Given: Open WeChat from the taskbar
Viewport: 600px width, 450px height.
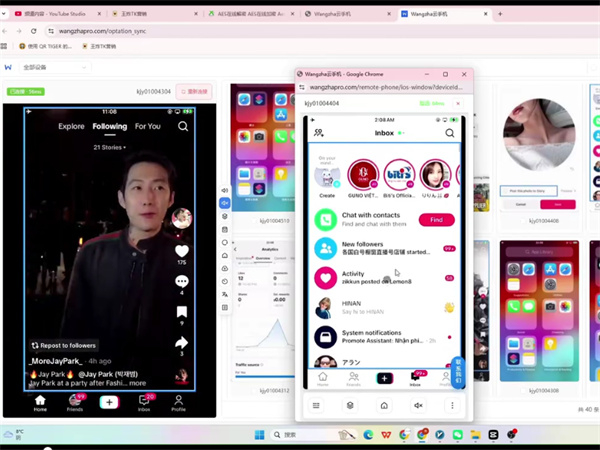Looking at the screenshot, I should [x=457, y=435].
